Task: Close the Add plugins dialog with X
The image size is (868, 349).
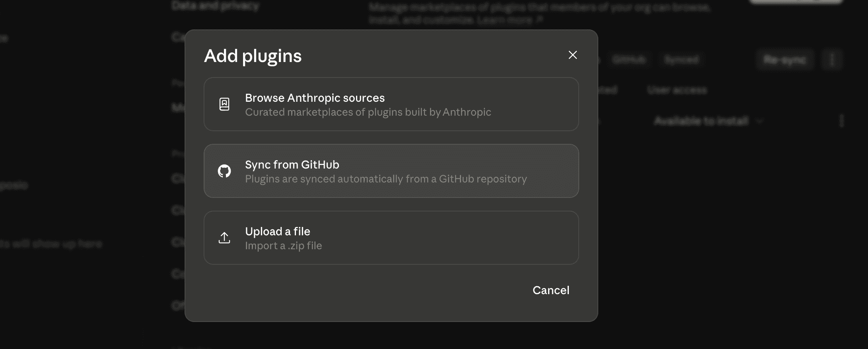Action: pos(572,55)
